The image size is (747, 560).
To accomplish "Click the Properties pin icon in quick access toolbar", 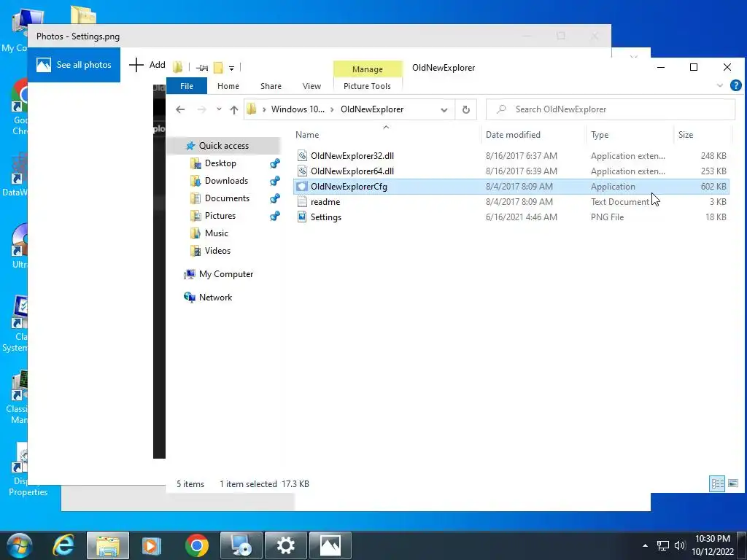I will 202,68.
